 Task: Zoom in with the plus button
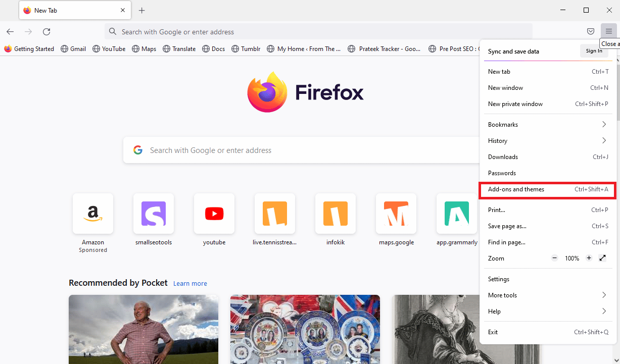[589, 258]
